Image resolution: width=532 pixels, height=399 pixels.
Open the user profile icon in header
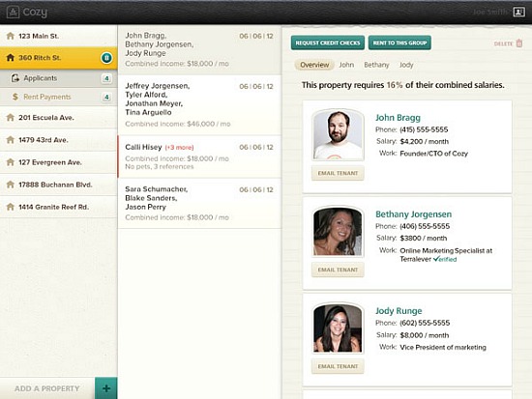point(518,13)
